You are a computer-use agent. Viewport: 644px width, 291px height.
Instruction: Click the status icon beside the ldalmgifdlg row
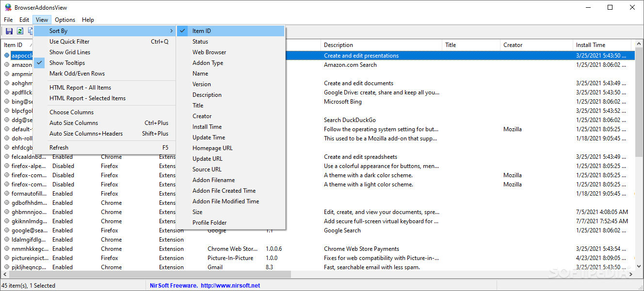click(x=7, y=240)
